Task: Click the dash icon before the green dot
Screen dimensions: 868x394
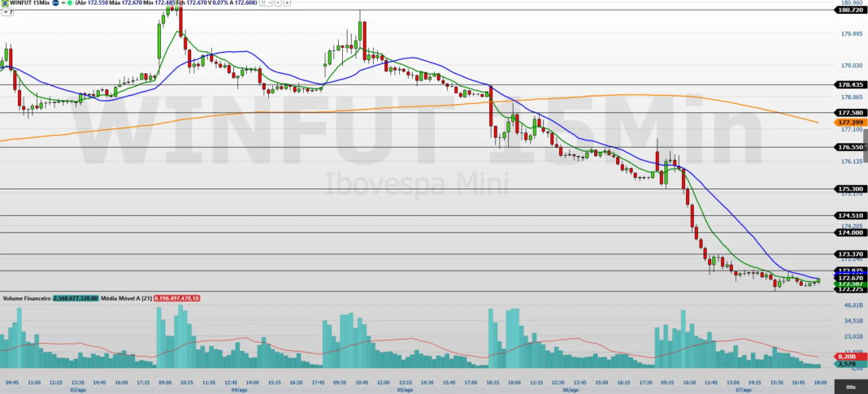Action: point(63,2)
